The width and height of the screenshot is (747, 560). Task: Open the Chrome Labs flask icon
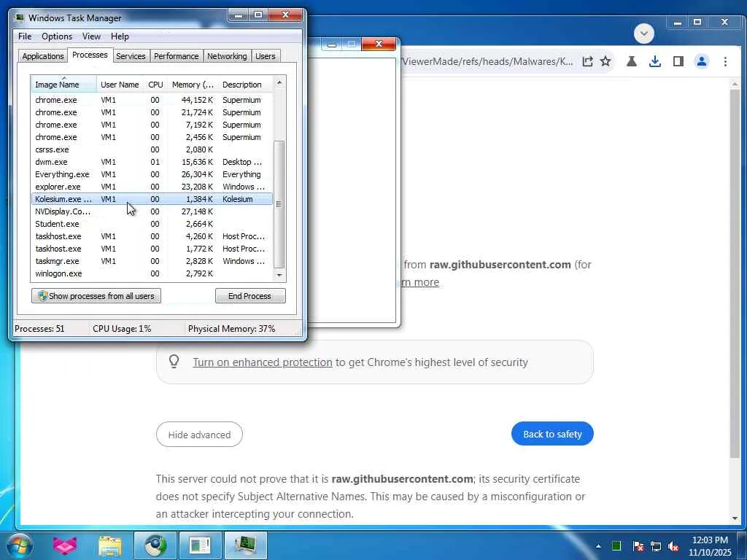click(x=632, y=61)
